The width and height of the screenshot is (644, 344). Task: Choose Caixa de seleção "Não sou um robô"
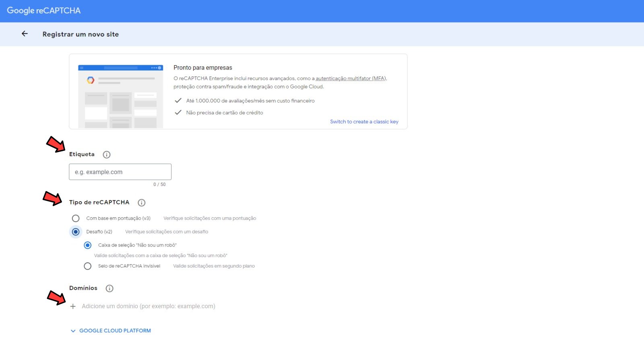point(88,245)
